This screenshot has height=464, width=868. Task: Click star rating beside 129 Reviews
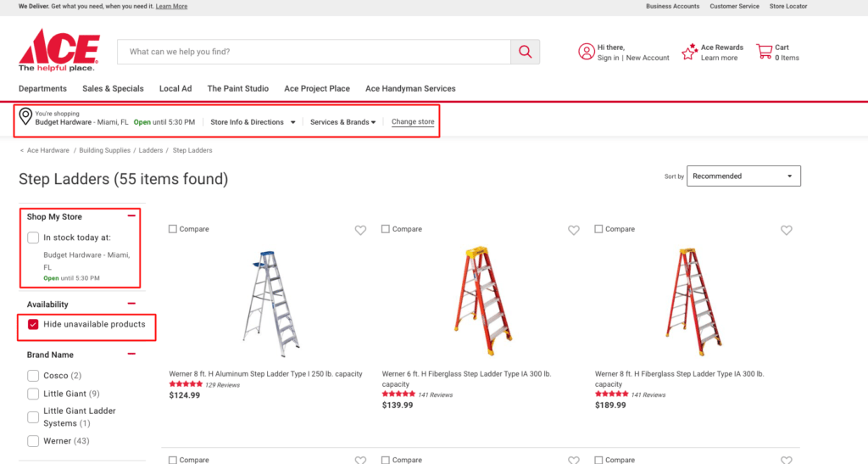tap(186, 384)
